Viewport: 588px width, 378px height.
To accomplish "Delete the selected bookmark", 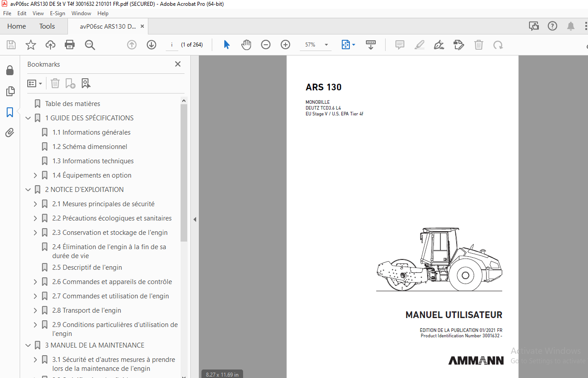I will pyautogui.click(x=55, y=83).
